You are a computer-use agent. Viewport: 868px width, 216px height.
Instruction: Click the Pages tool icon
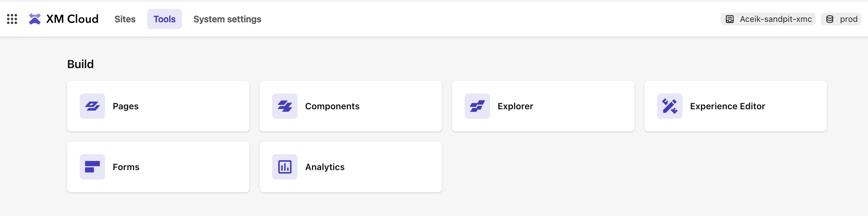tap(92, 106)
